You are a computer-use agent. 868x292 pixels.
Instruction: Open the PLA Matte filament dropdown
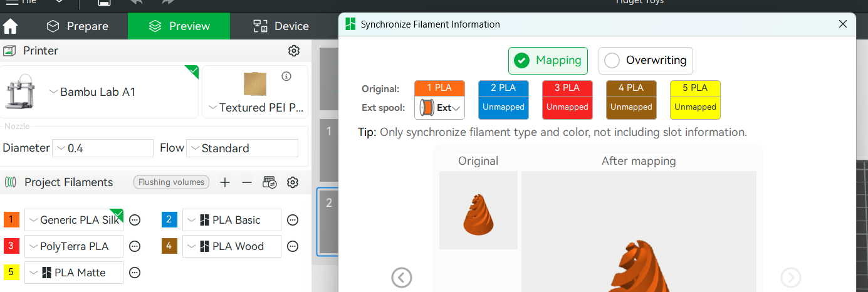click(x=74, y=273)
